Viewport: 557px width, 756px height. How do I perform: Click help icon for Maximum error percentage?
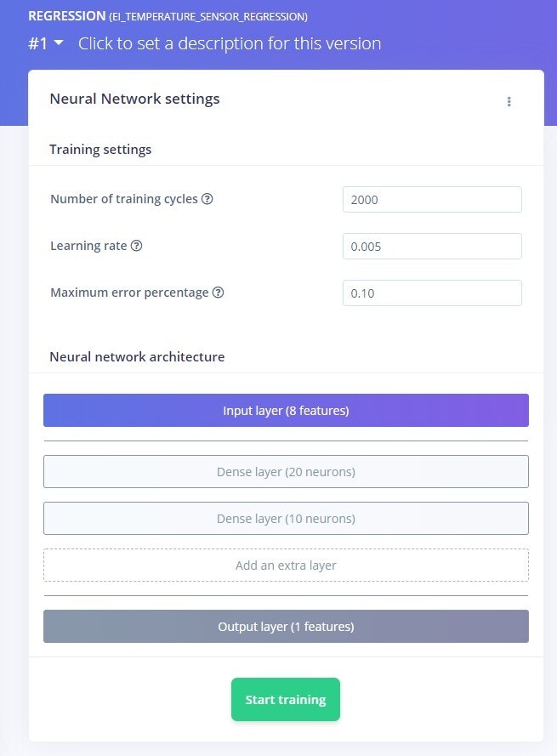[x=218, y=293]
